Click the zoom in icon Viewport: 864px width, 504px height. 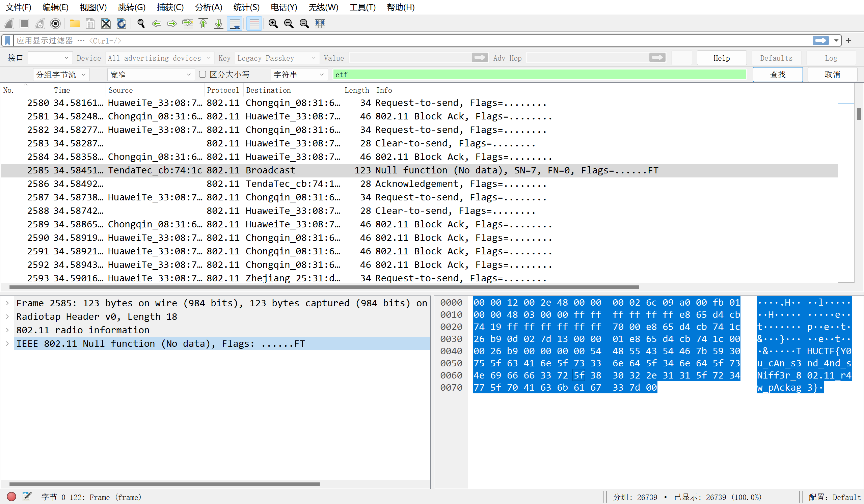click(274, 24)
